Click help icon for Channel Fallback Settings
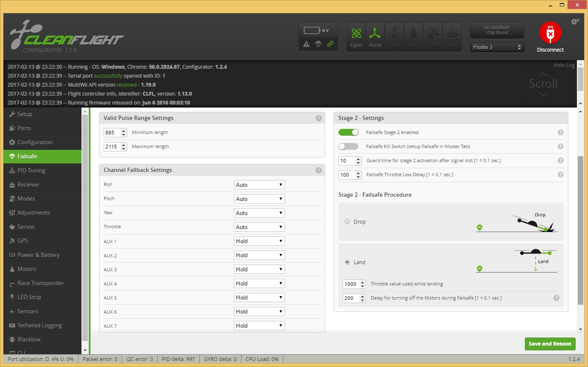588x367 pixels. (319, 170)
